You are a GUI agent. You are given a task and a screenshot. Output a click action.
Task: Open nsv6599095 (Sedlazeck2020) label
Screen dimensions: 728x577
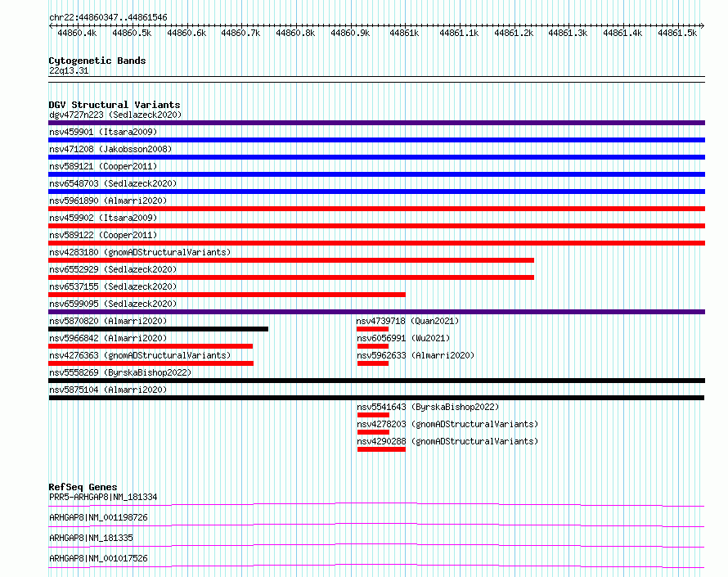click(113, 304)
